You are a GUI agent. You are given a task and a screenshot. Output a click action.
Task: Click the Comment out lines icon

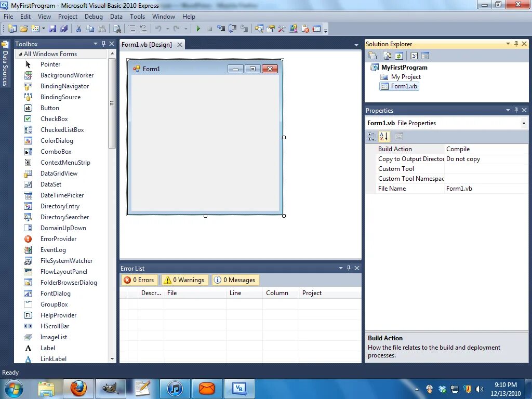pos(132,29)
